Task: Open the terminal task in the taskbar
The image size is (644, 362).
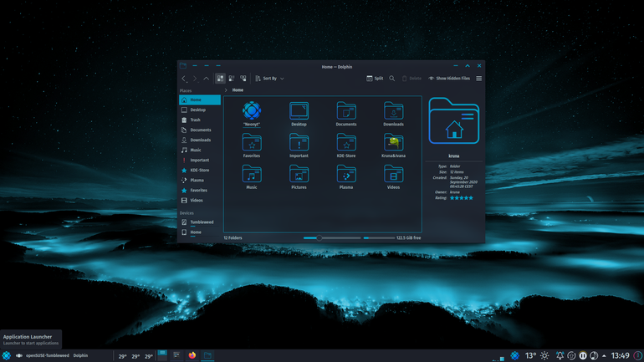Action: 176,355
